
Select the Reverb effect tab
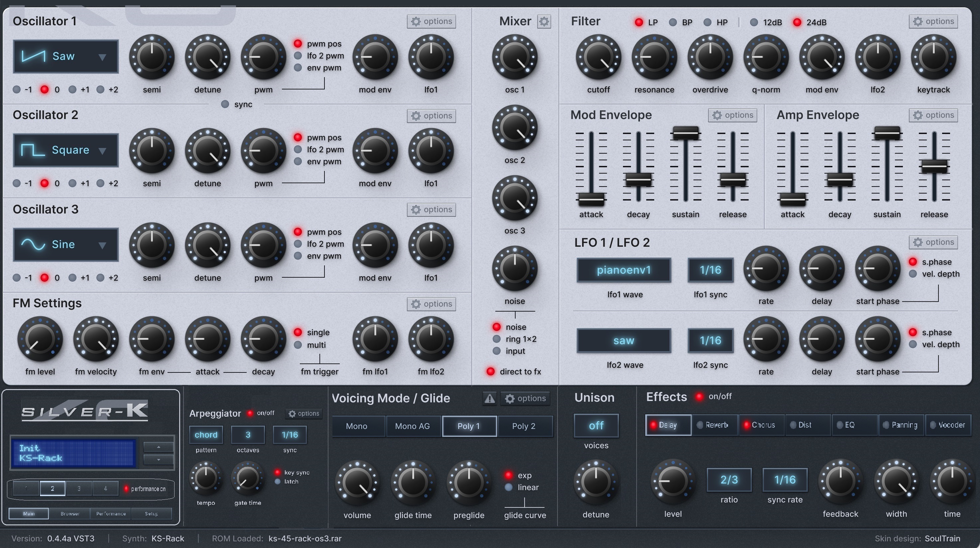[x=715, y=425]
